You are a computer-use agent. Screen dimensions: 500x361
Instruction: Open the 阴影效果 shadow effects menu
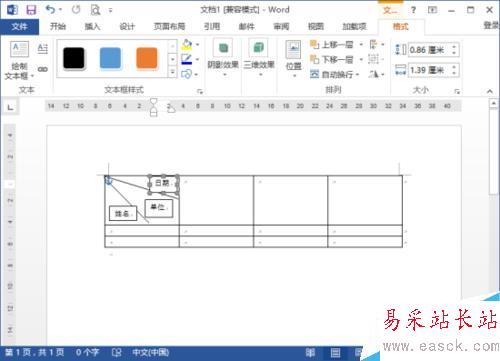[x=223, y=58]
